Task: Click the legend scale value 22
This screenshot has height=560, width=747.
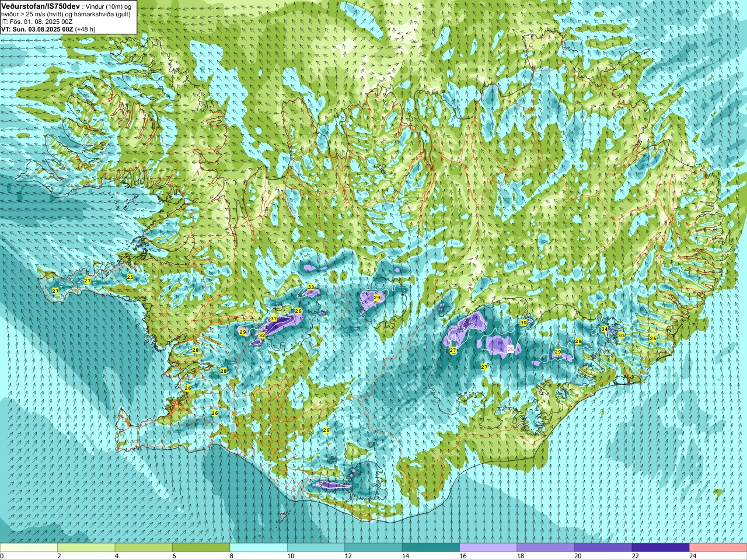Action: 635,556
